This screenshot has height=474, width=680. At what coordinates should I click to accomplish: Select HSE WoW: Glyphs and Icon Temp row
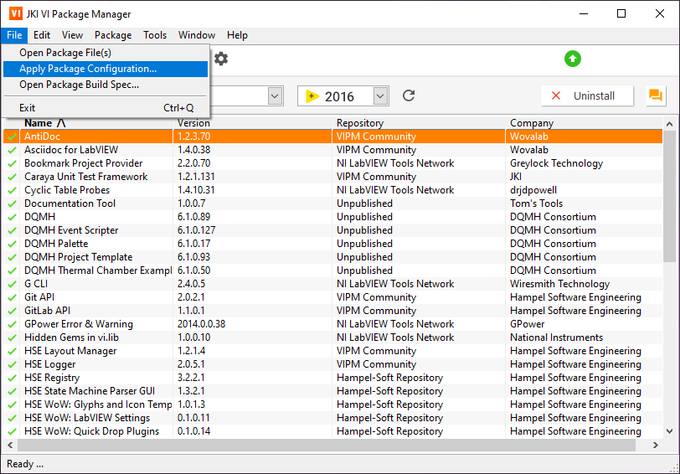click(x=333, y=405)
